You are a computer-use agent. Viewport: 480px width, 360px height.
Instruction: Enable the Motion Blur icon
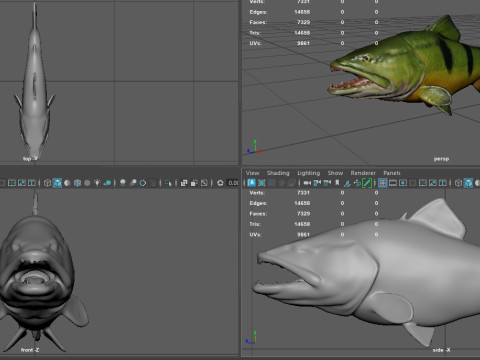(133, 183)
